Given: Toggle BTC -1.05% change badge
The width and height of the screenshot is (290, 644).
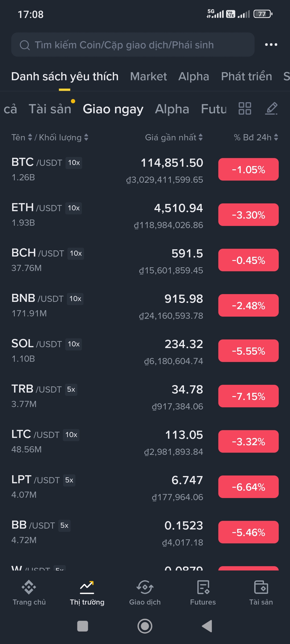Looking at the screenshot, I should (248, 169).
